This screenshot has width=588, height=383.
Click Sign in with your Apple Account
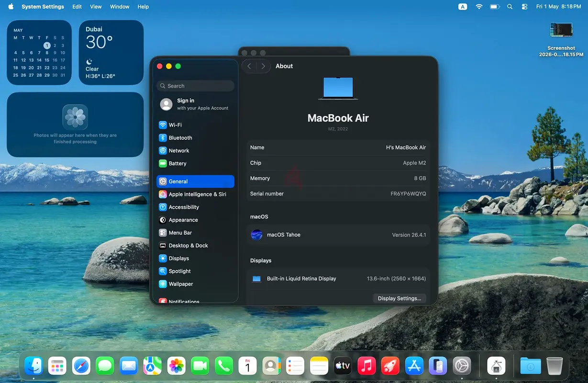click(x=195, y=104)
